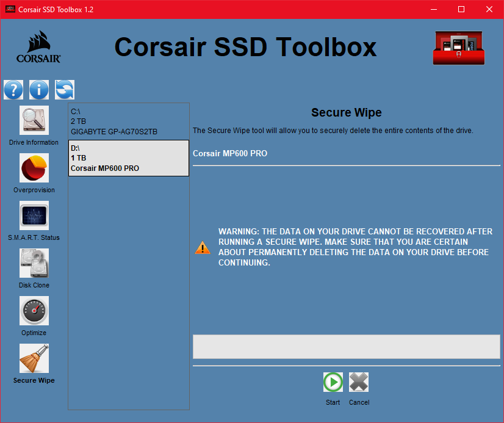This screenshot has height=423, width=504.
Task: Click the Corsair sails logo
Action: [38, 46]
